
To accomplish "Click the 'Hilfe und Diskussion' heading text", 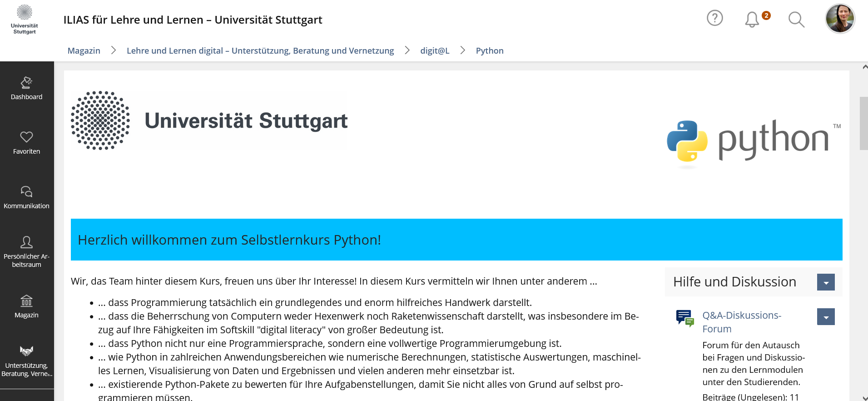I will pos(734,282).
